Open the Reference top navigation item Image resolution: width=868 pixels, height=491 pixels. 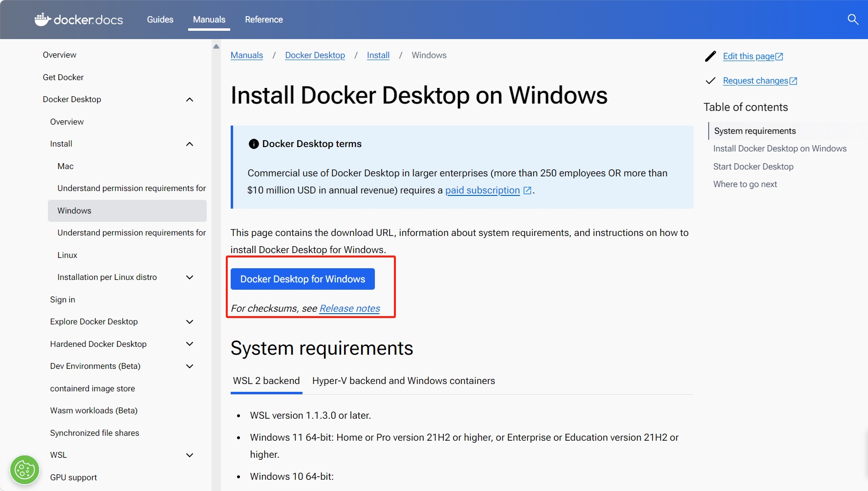point(264,20)
